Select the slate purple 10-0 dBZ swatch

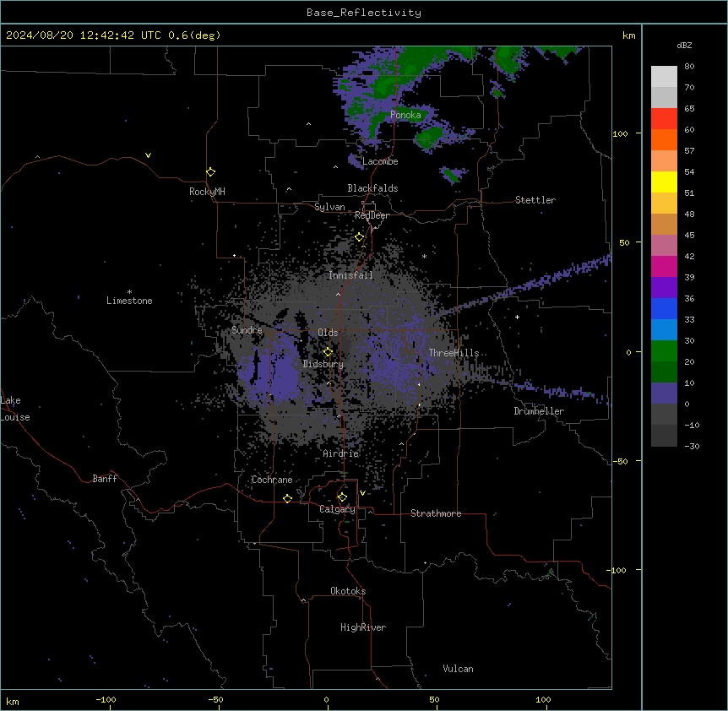[x=664, y=393]
